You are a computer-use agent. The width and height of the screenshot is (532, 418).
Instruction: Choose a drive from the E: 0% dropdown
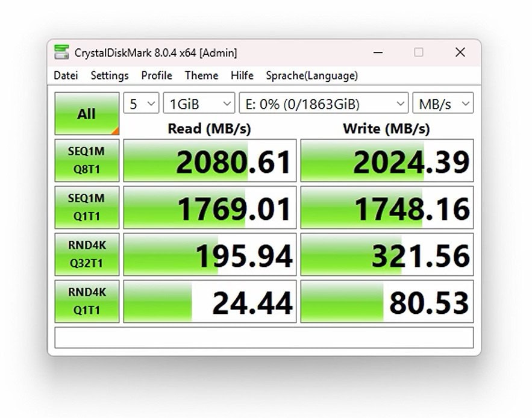tap(324, 104)
